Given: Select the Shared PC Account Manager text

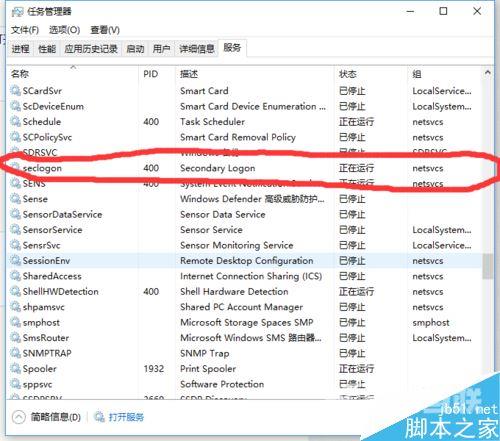Looking at the screenshot, I should [x=241, y=307].
